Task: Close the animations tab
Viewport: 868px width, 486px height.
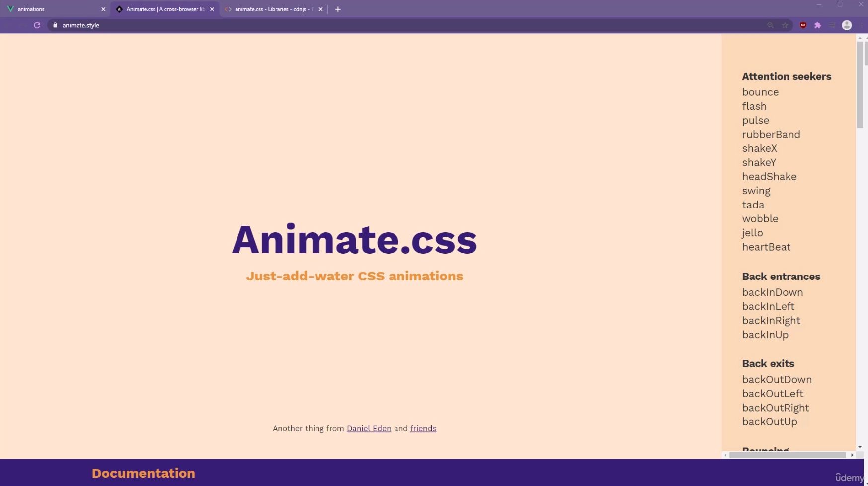Action: coord(103,9)
